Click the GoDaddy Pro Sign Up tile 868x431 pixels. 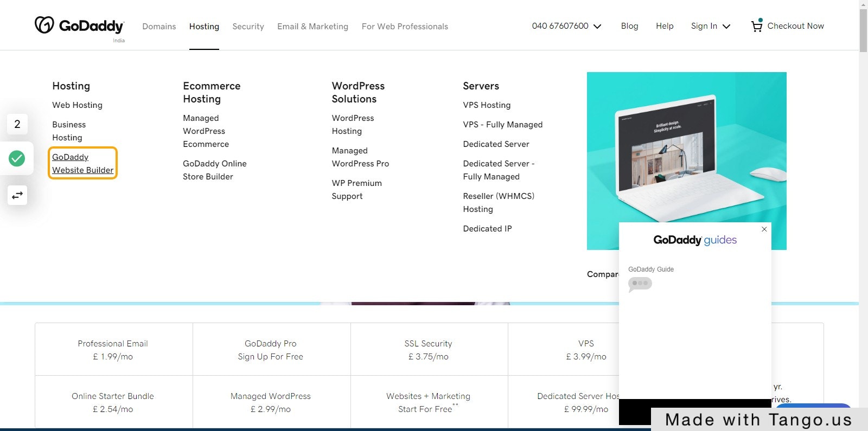point(271,350)
